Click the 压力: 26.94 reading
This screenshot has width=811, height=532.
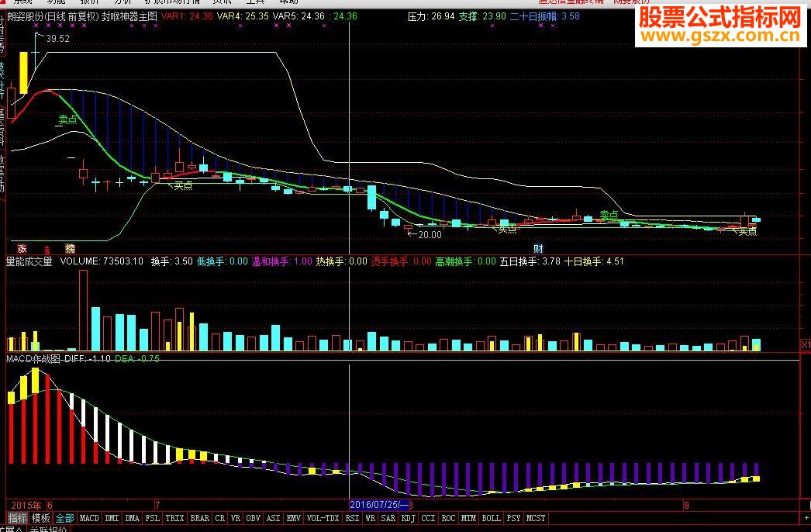pos(431,16)
